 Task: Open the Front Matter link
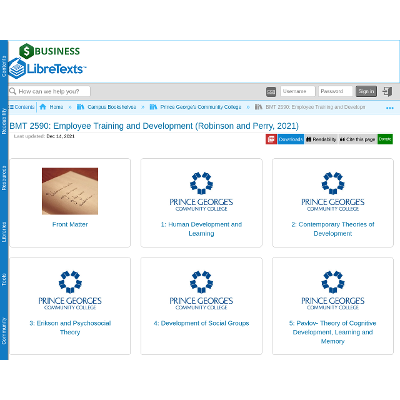coord(70,225)
